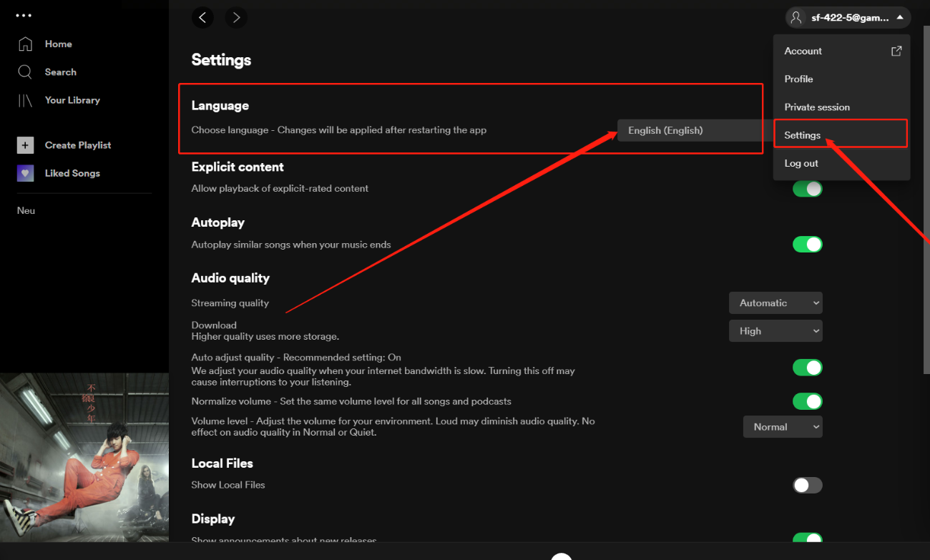Click the Display heading
The width and height of the screenshot is (930, 560).
point(213,519)
